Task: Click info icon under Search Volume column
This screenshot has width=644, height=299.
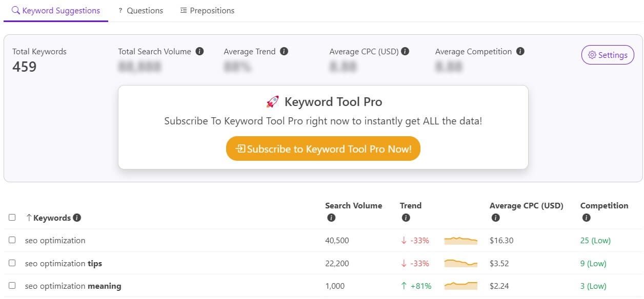Action: coord(331,218)
